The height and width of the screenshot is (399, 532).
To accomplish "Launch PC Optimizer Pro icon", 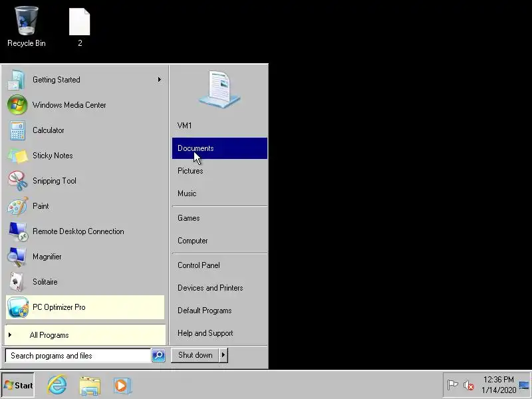I will tap(18, 307).
